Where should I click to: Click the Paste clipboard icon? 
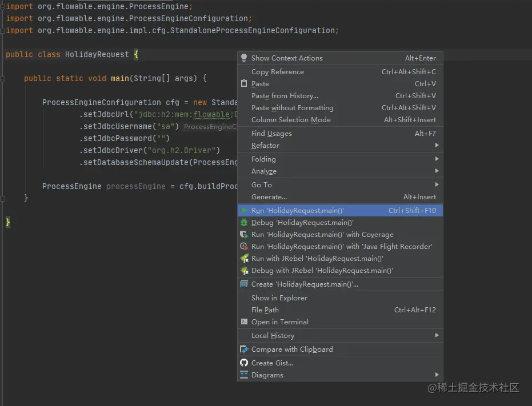[244, 84]
